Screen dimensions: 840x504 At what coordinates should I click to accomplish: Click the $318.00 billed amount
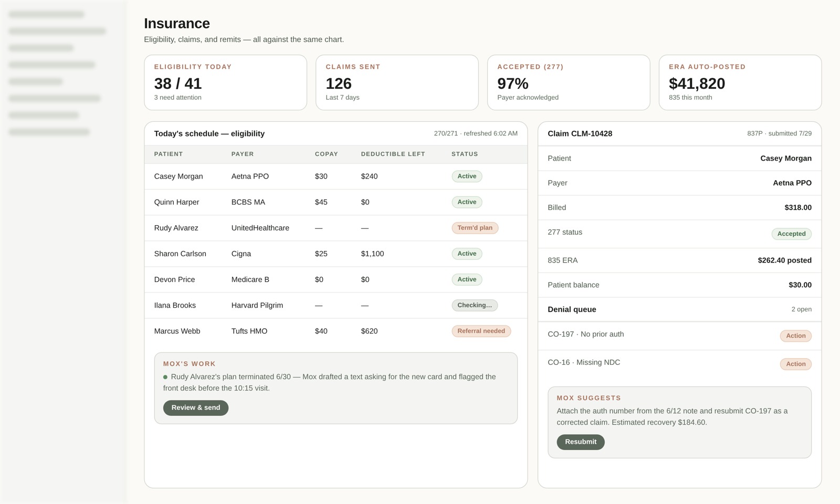(x=798, y=207)
